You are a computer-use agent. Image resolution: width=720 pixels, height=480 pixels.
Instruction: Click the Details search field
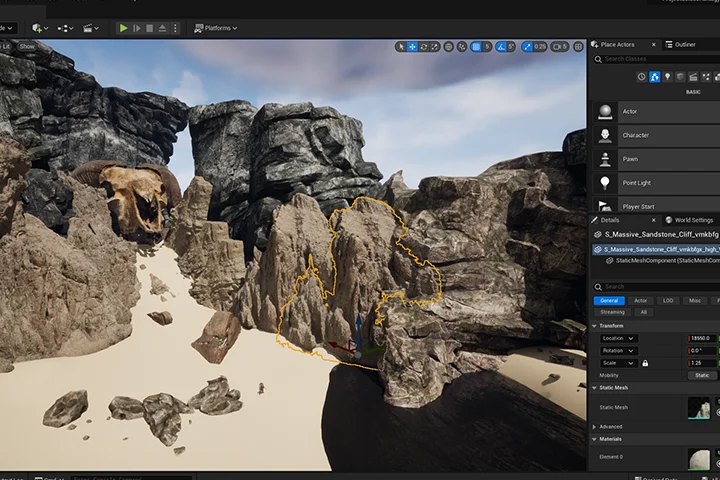tap(657, 287)
